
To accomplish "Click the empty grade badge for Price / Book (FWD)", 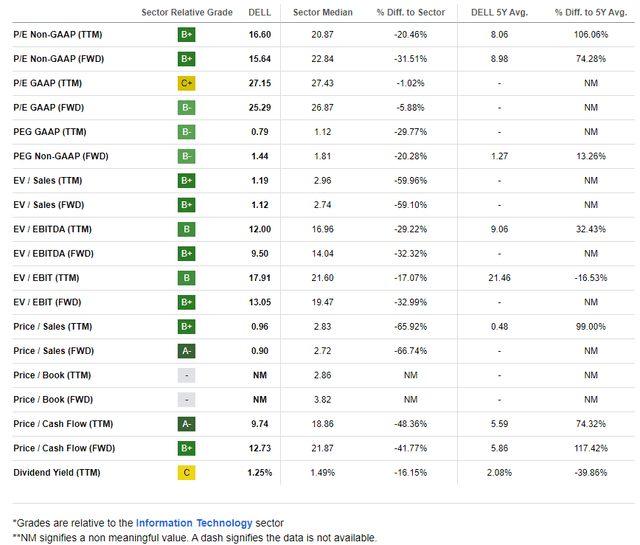I will (x=187, y=400).
